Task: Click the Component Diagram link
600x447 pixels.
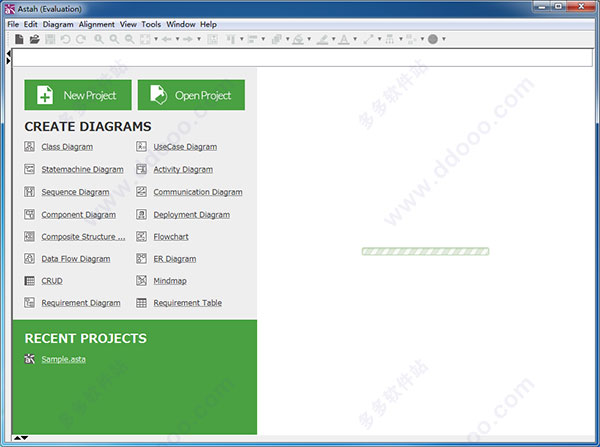Action: (x=78, y=215)
